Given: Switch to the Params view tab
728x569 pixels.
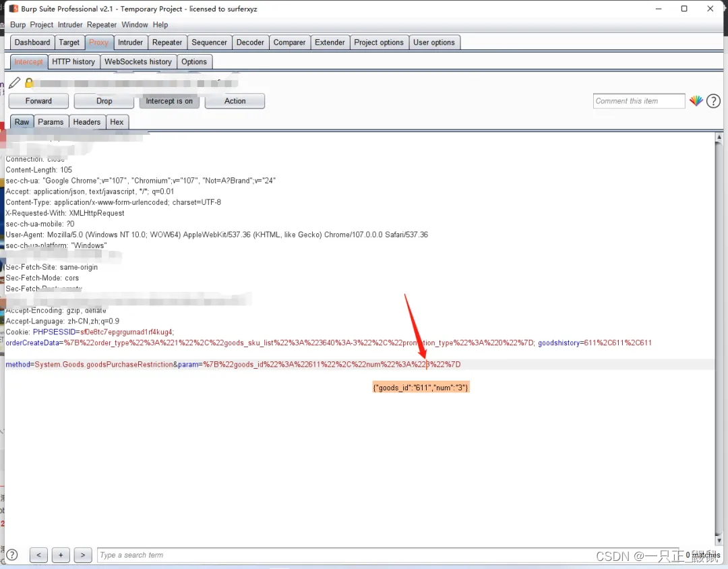Looking at the screenshot, I should pos(51,122).
